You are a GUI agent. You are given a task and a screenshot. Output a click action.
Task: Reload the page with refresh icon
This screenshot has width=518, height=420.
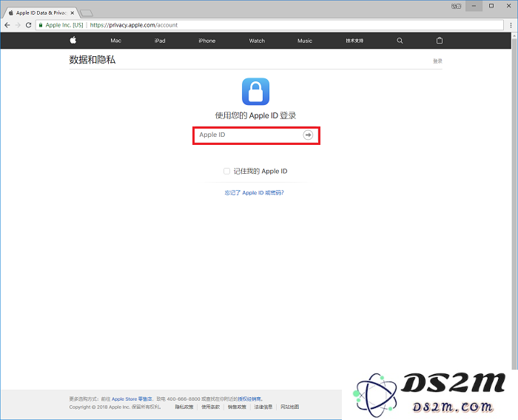click(x=28, y=25)
